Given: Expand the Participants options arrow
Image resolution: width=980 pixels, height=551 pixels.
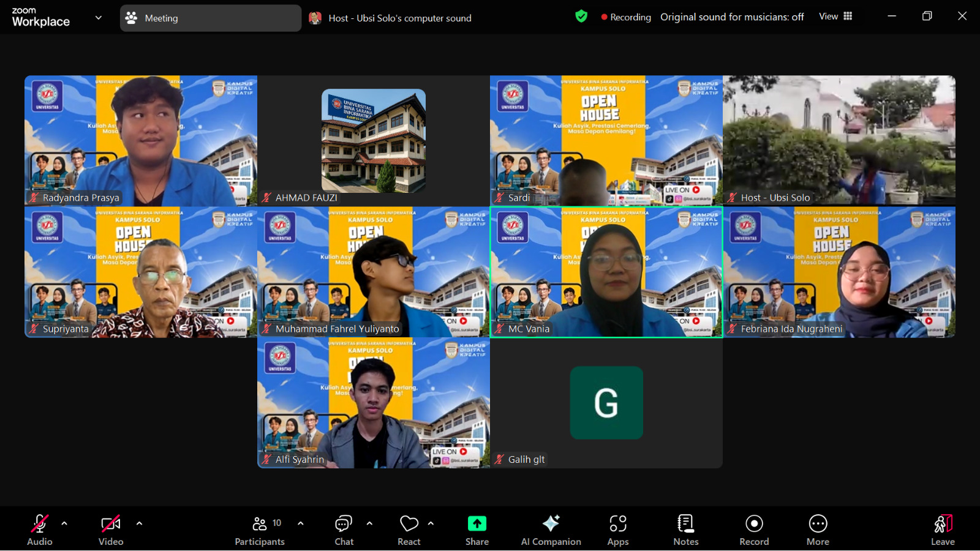Looking at the screenshot, I should [x=300, y=523].
